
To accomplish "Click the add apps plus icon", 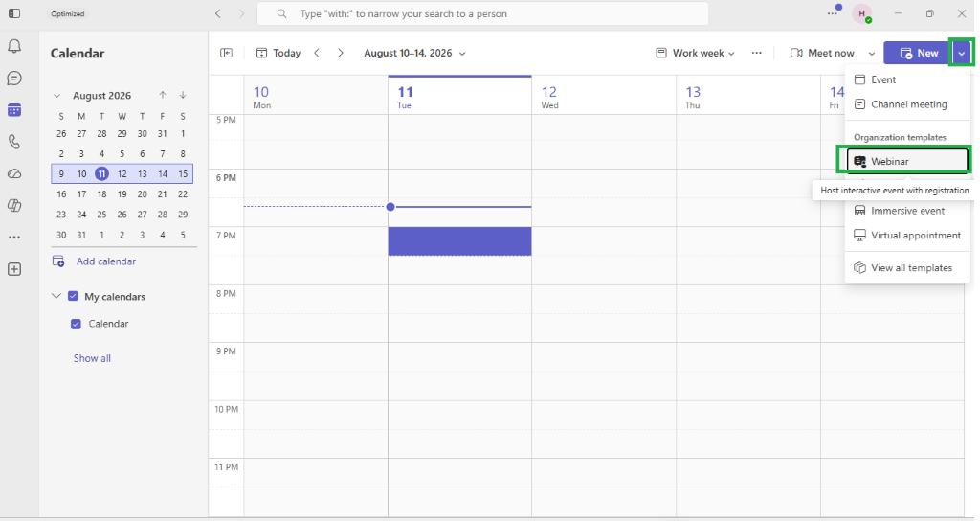I will pos(14,269).
